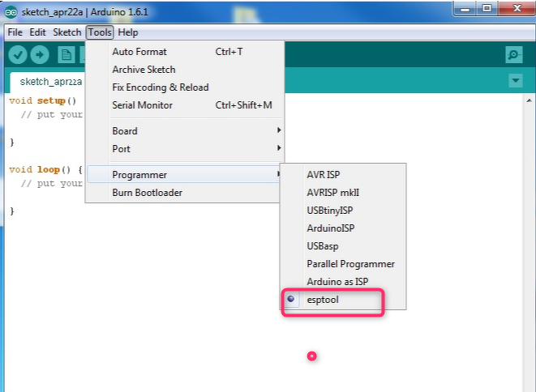
Task: Select Archive Sketch menu entry
Action: [186, 70]
